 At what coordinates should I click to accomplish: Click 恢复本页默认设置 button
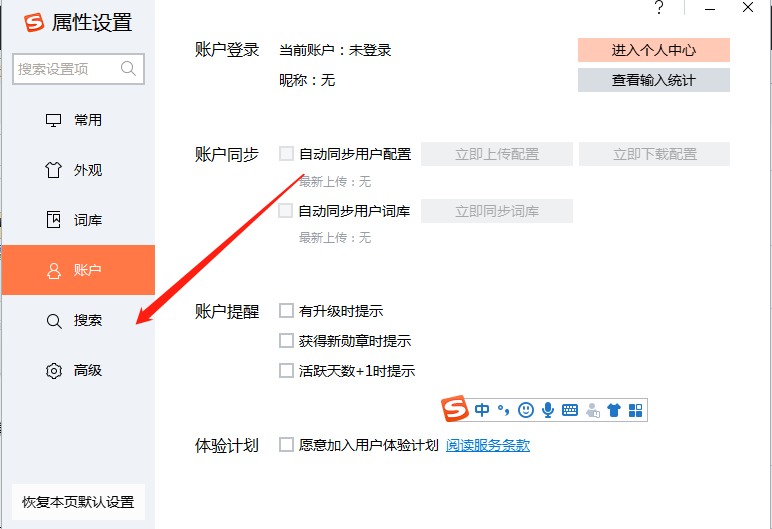tap(78, 502)
